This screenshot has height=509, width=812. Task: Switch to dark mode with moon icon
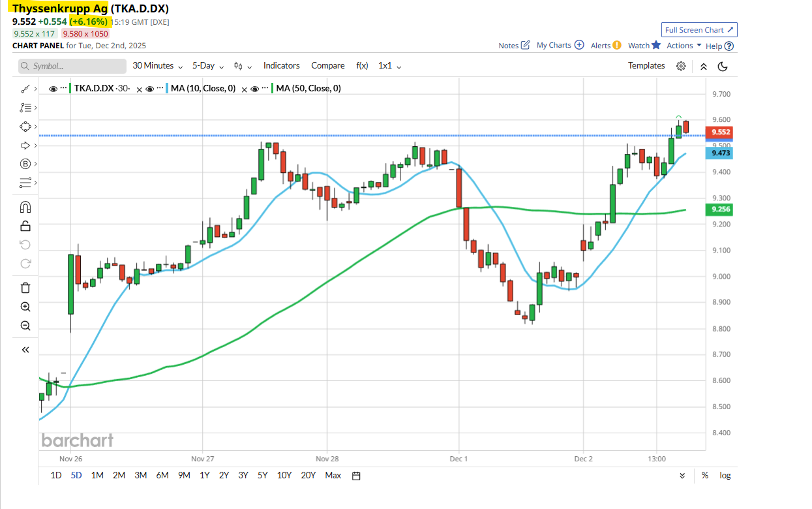point(723,66)
